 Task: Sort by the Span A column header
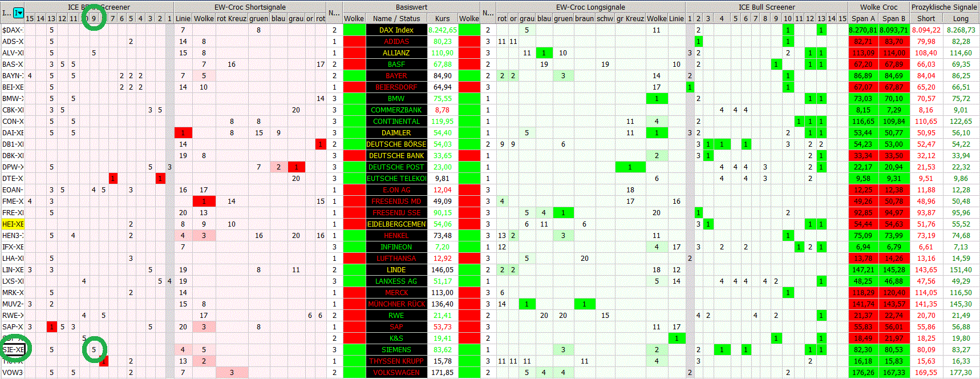[863, 18]
